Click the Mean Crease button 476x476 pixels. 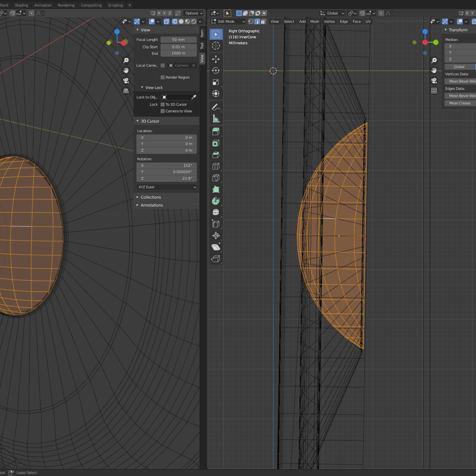[460, 103]
